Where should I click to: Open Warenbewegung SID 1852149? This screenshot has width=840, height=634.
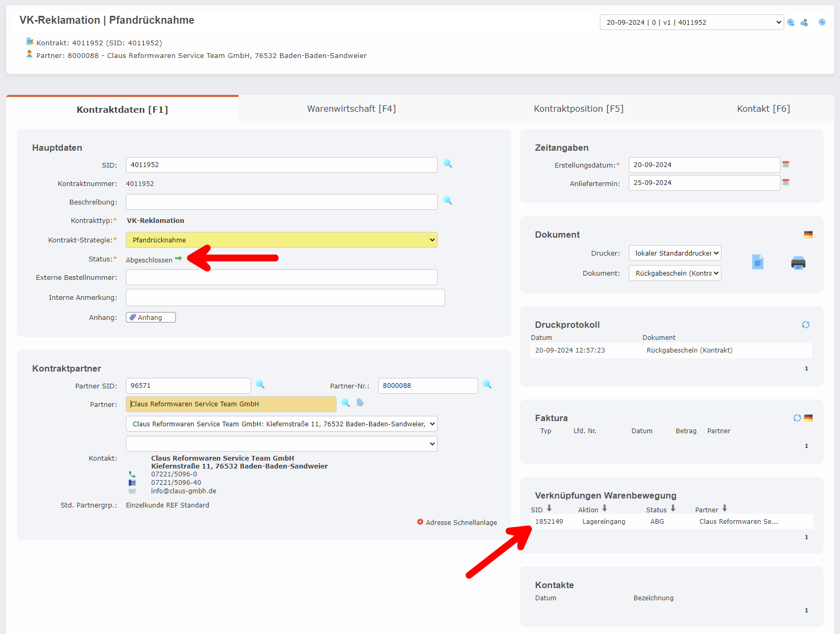(x=549, y=521)
